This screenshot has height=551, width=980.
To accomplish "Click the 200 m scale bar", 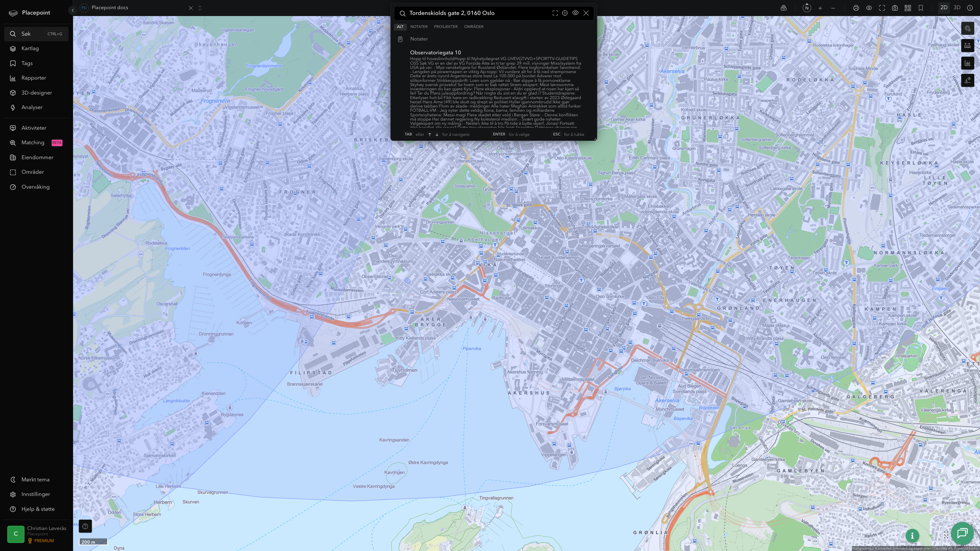I will (x=93, y=542).
